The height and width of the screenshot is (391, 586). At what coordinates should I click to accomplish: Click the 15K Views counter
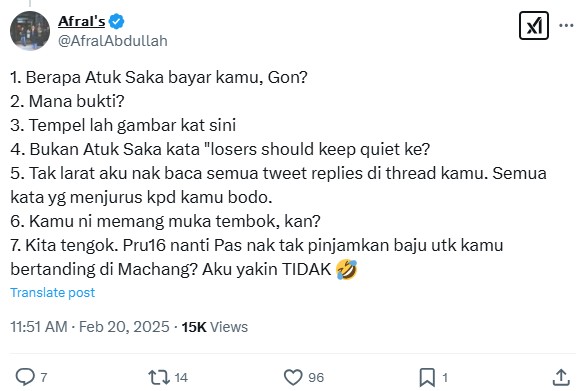215,327
